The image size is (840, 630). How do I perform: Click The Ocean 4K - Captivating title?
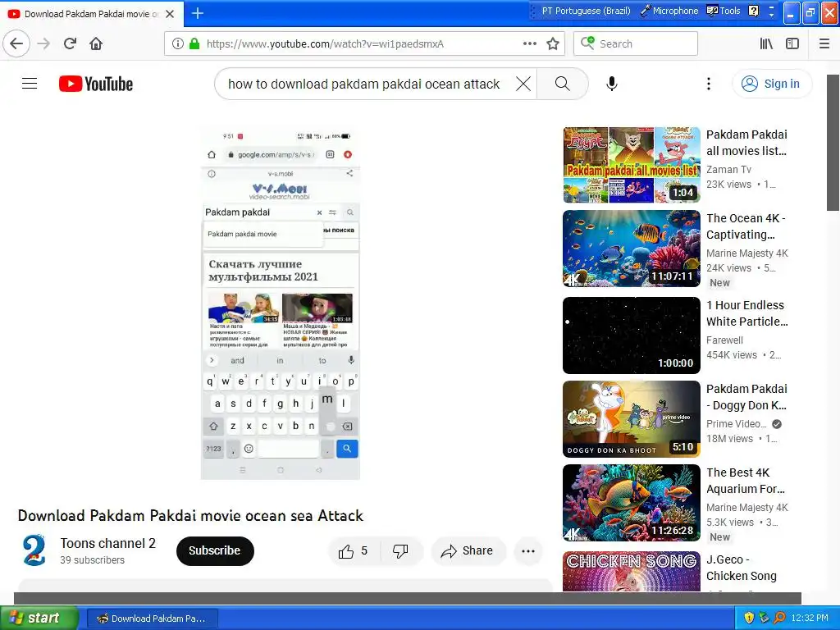click(746, 226)
